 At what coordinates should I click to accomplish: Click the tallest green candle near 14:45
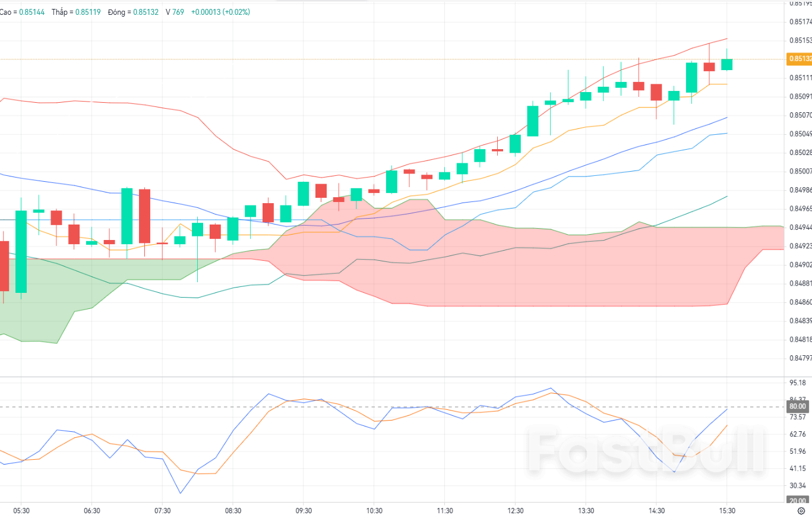[691, 77]
